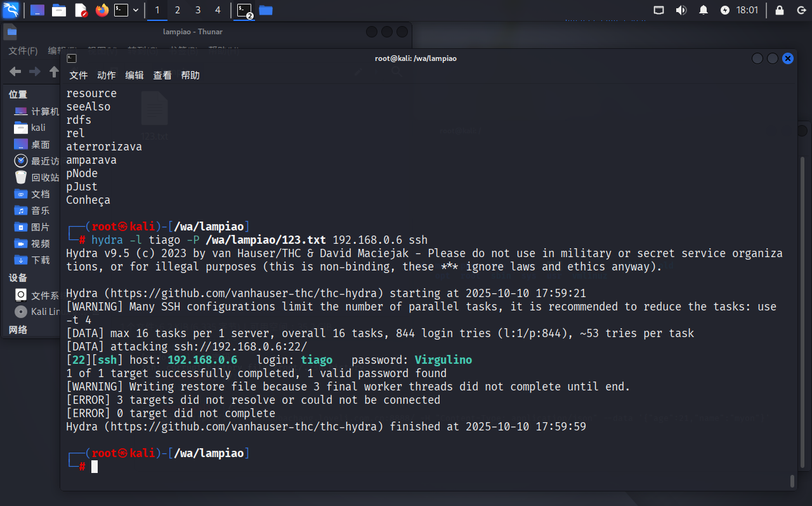
Task: Go to parent folder in Thunar
Action: click(54, 72)
